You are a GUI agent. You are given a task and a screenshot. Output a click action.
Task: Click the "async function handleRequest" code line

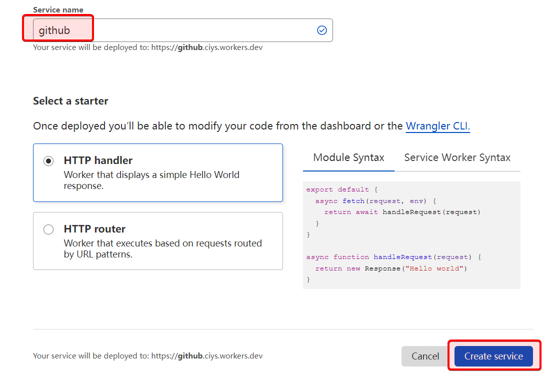[x=393, y=257]
